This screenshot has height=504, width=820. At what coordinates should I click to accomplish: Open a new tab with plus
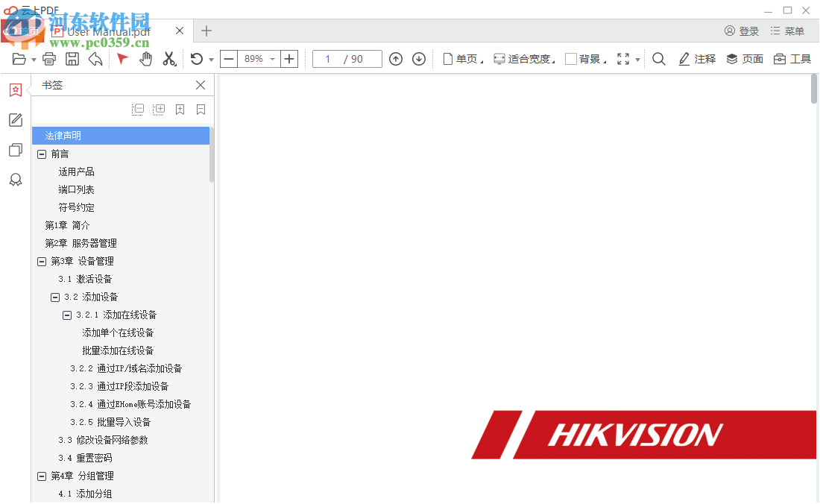(206, 31)
